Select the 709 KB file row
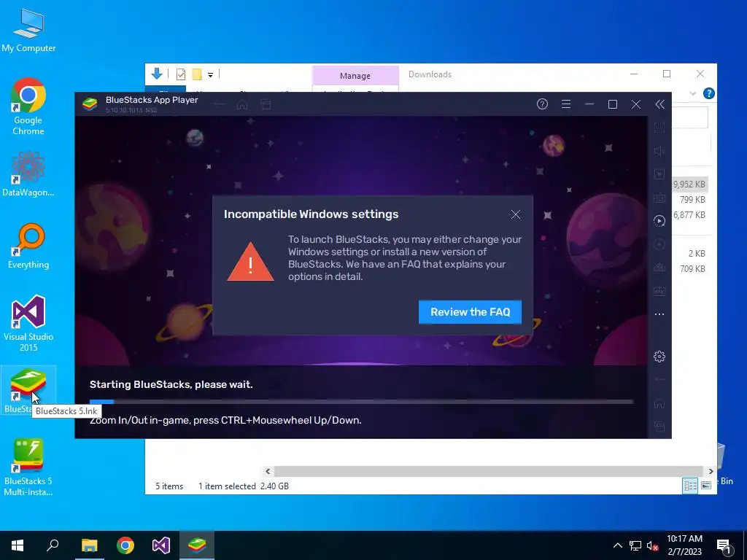 689,268
